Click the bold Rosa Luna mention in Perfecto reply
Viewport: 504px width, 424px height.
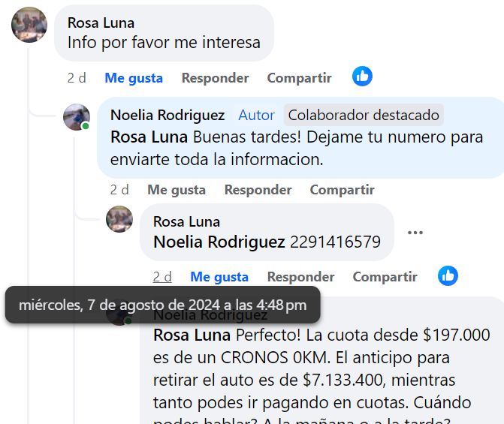(192, 335)
